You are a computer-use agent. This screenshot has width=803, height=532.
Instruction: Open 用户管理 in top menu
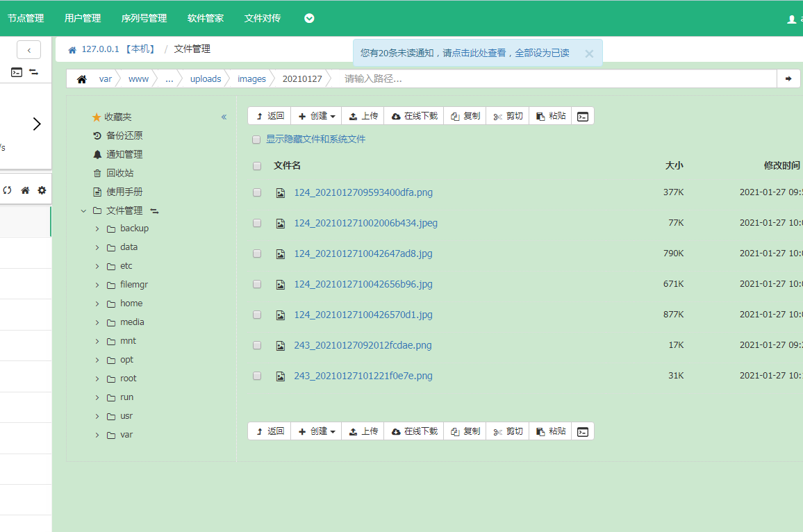coord(83,19)
